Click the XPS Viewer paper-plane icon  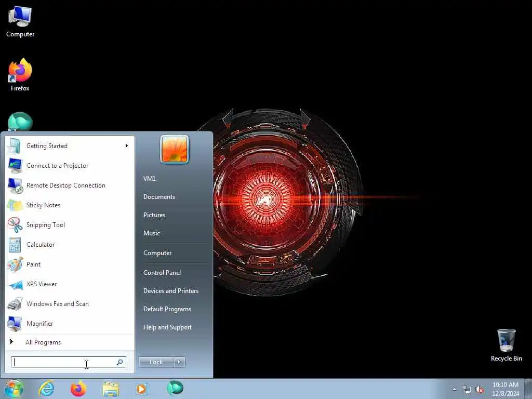coord(15,285)
